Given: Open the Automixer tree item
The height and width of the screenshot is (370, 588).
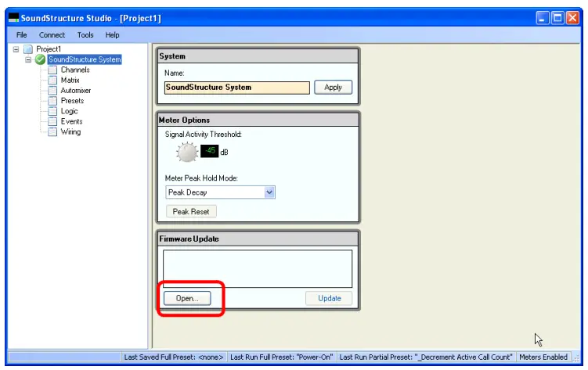Looking at the screenshot, I should coord(76,91).
